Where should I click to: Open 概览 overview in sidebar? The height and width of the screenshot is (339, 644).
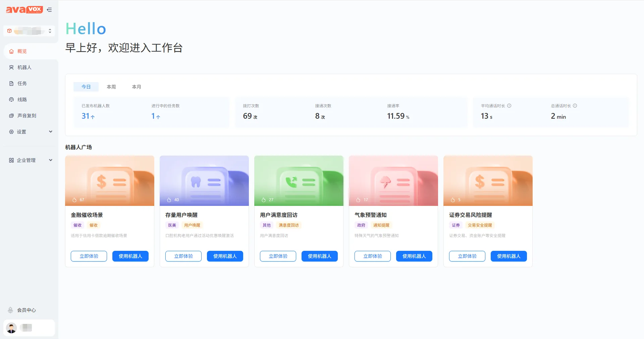[22, 51]
